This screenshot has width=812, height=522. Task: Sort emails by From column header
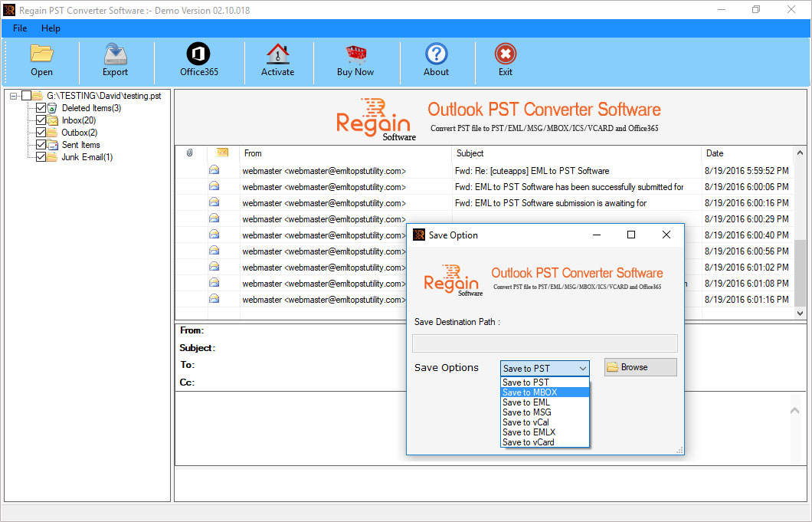pyautogui.click(x=345, y=153)
